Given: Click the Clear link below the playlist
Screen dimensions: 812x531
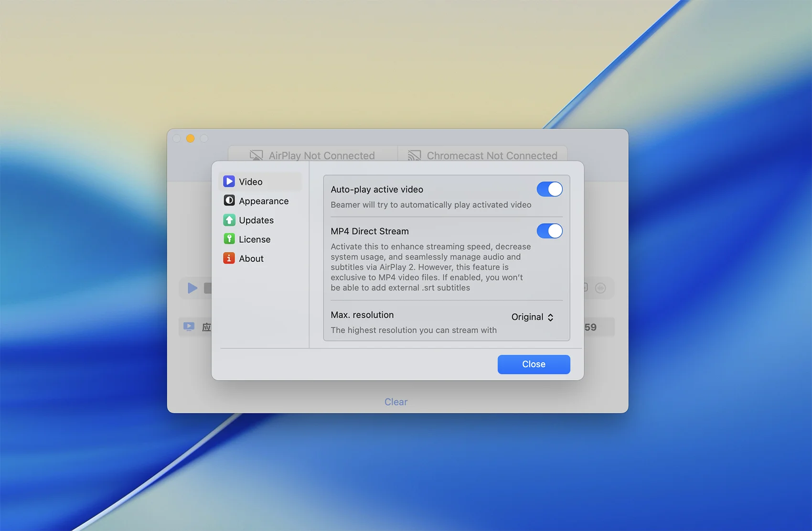Looking at the screenshot, I should click(x=396, y=402).
